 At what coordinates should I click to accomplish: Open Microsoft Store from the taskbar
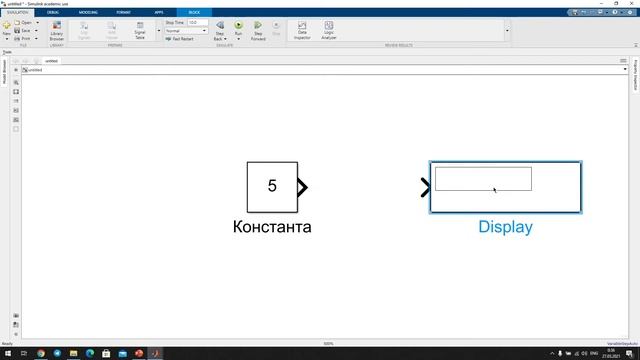[106, 353]
